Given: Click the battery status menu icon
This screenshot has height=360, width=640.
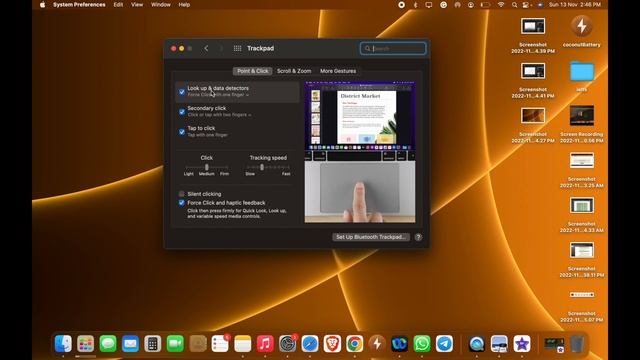Looking at the screenshot, I should pyautogui.click(x=485, y=5).
